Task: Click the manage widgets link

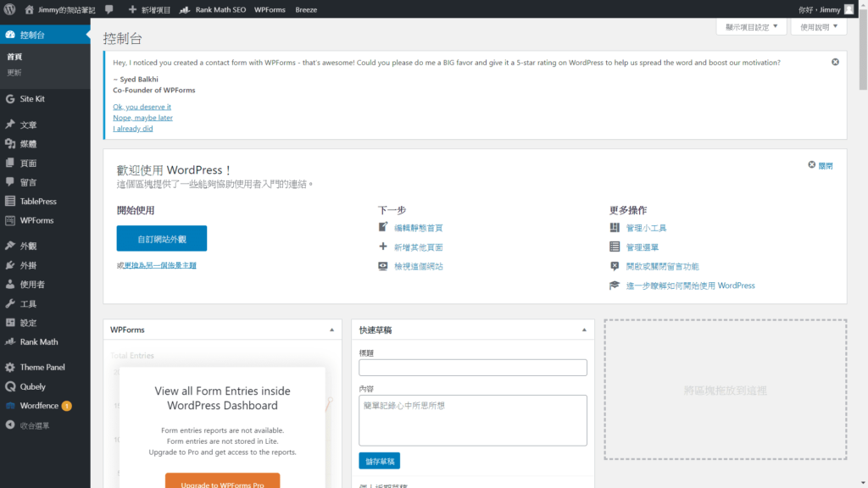Action: click(x=646, y=228)
